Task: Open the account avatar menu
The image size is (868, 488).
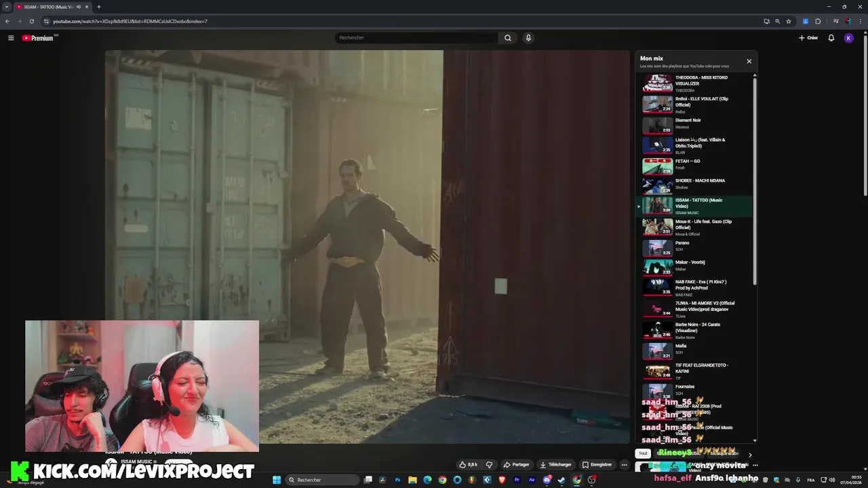Action: tap(848, 38)
